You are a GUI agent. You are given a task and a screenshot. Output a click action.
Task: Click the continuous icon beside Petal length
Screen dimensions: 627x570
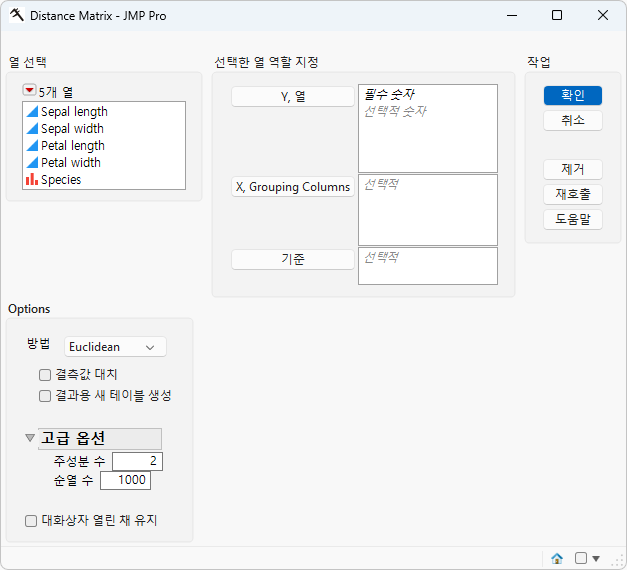32,145
